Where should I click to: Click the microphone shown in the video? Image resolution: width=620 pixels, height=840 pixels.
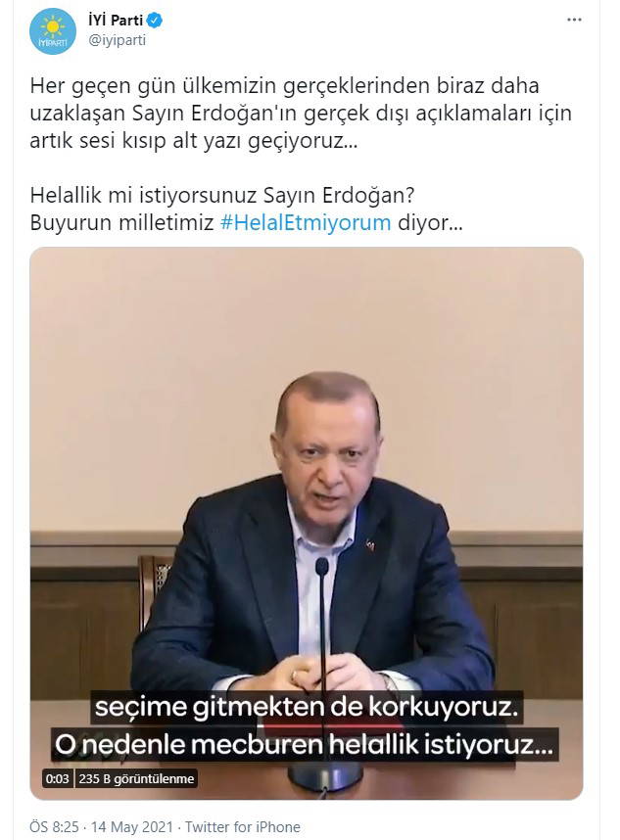click(x=322, y=568)
